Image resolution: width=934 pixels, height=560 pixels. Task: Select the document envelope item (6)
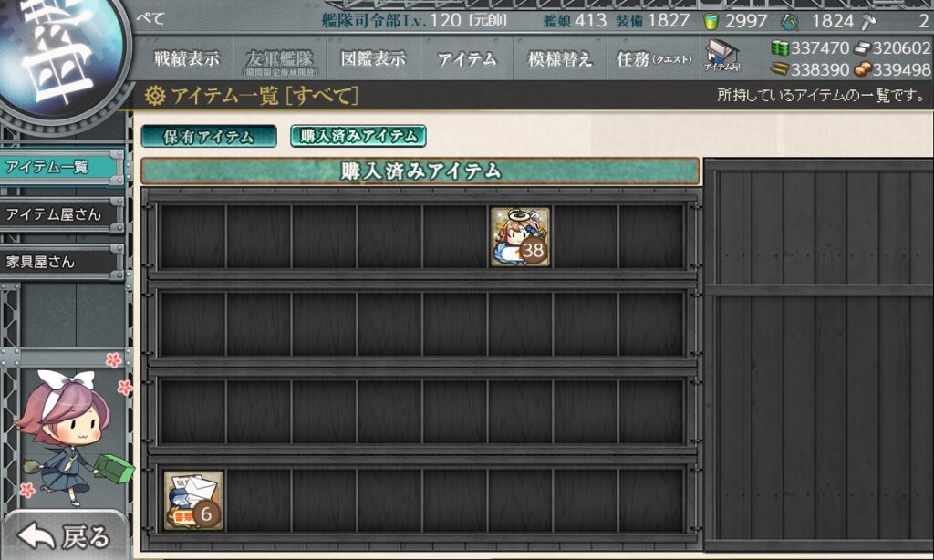193,500
